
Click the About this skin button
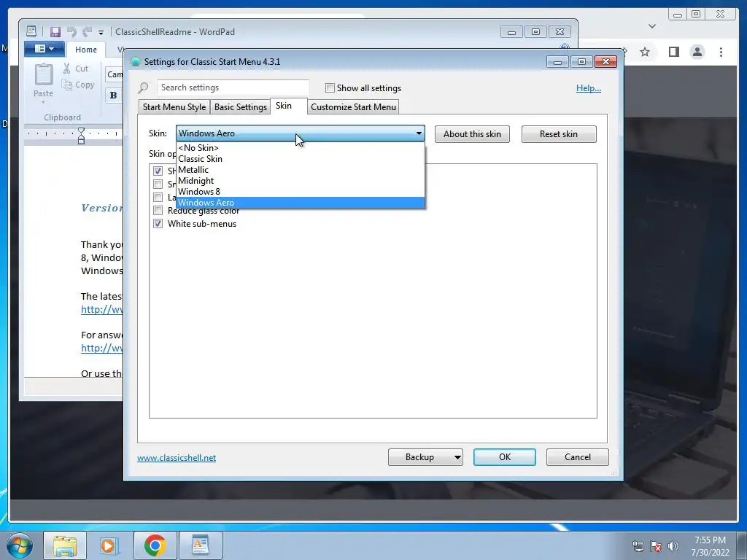coord(472,134)
